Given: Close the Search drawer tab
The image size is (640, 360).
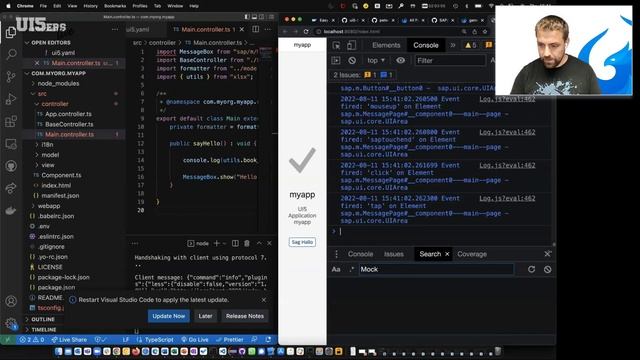Looking at the screenshot, I should coord(447,254).
